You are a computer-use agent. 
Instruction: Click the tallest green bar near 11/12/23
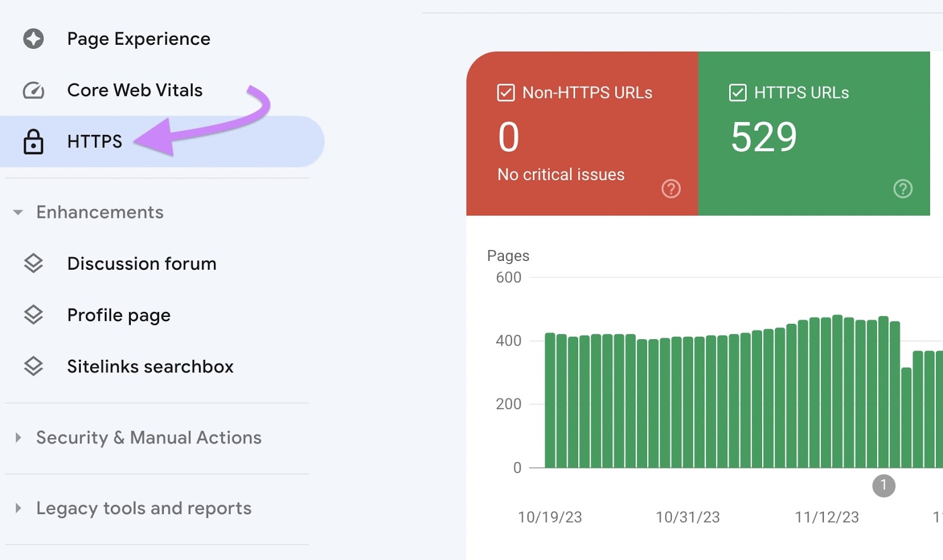pos(838,353)
